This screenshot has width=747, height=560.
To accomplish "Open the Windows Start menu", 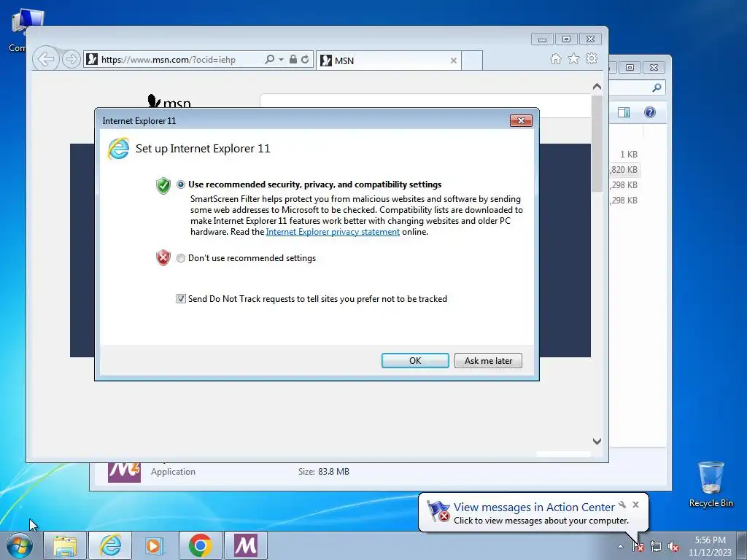I will (20, 545).
